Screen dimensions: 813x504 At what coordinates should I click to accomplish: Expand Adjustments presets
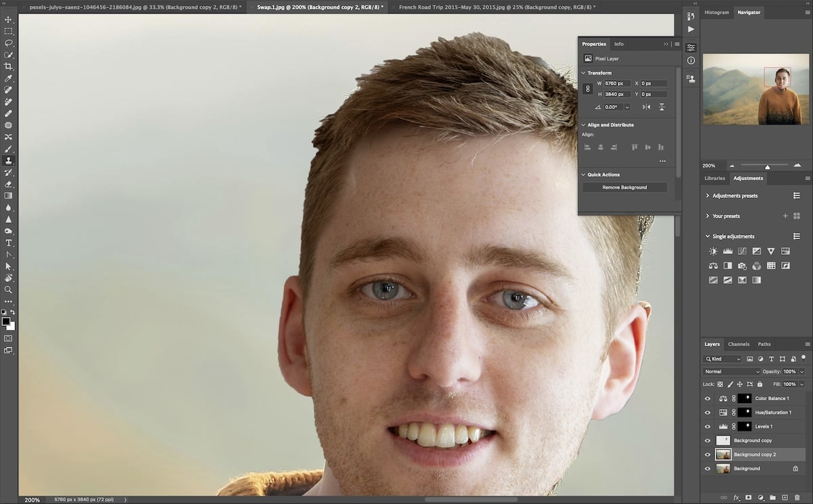(x=708, y=195)
